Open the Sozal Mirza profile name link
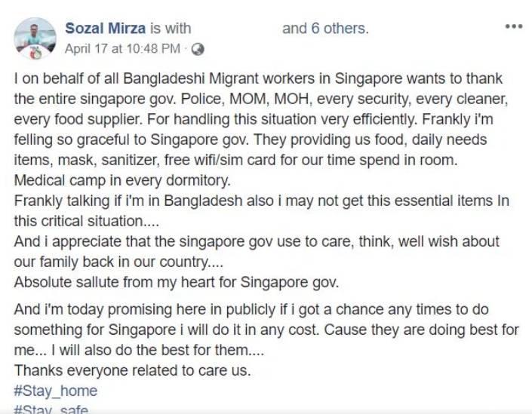This screenshot has width=532, height=414. 106,29
